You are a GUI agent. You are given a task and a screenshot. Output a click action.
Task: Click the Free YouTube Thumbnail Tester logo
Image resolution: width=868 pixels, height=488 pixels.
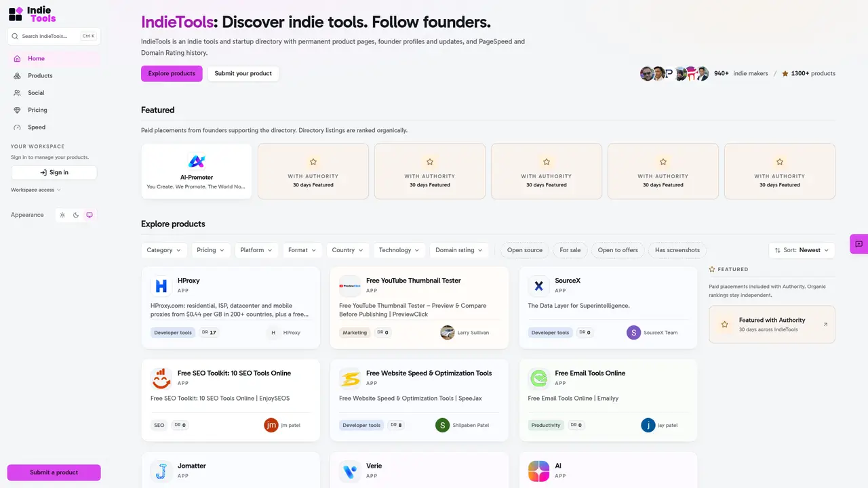coord(350,286)
